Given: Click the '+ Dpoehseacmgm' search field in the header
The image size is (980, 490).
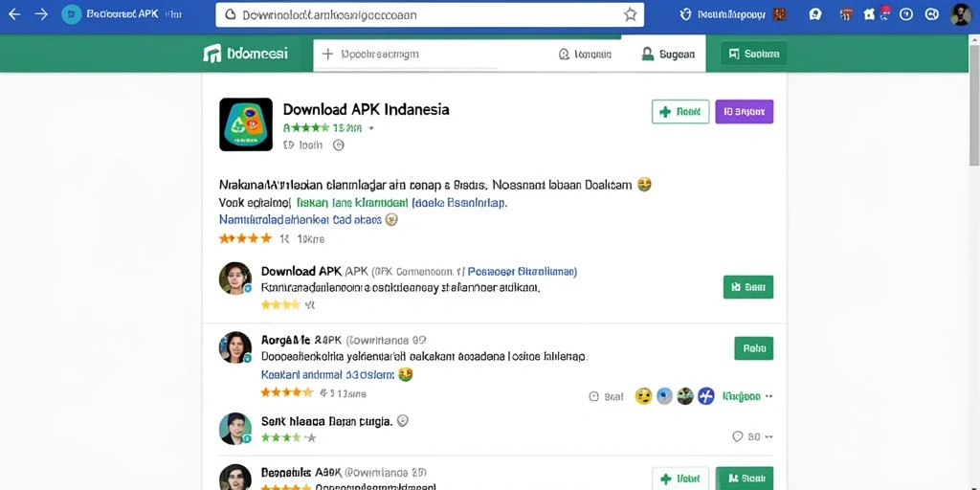Looking at the screenshot, I should pos(432,55).
